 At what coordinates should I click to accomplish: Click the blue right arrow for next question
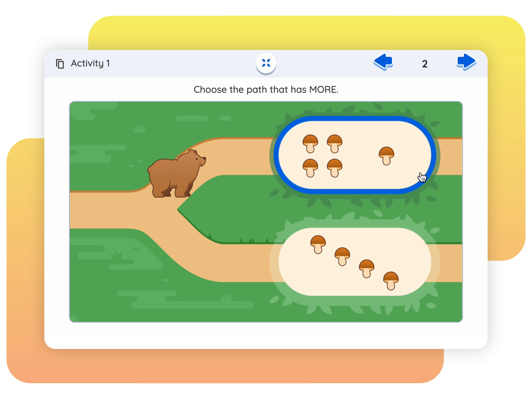[466, 62]
